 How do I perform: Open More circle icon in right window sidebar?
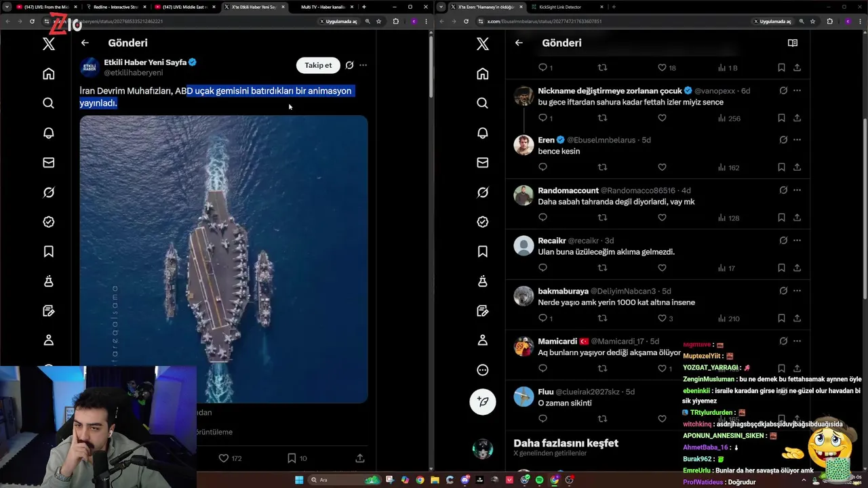pos(482,369)
